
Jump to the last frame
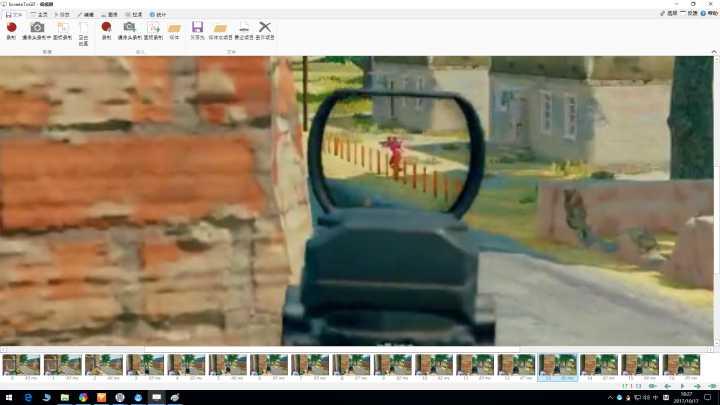coord(712,386)
